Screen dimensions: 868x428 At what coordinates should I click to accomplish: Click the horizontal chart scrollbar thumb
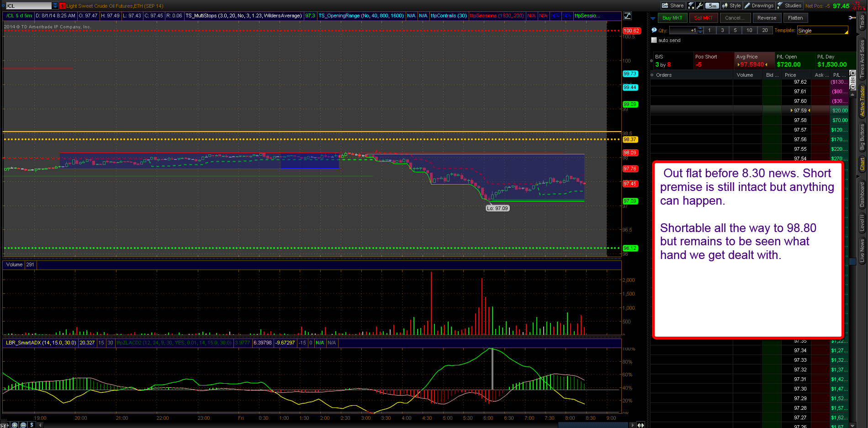593,425
